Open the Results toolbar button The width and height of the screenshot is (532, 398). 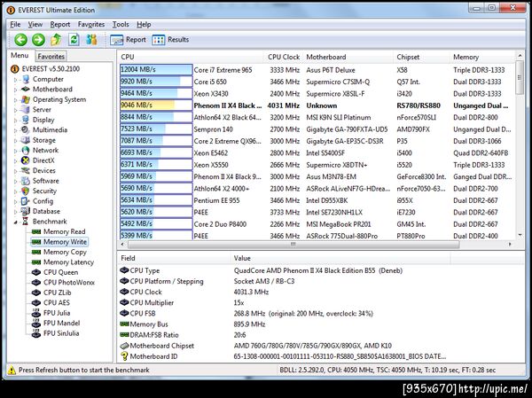170,40
